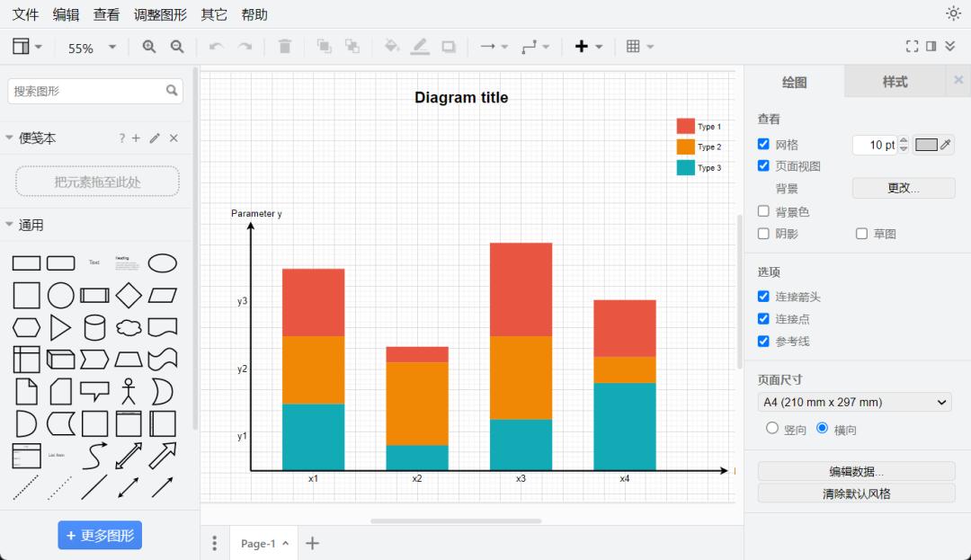Image resolution: width=971 pixels, height=560 pixels.
Task: Click the zoom out magnifier icon
Action: coord(177,47)
